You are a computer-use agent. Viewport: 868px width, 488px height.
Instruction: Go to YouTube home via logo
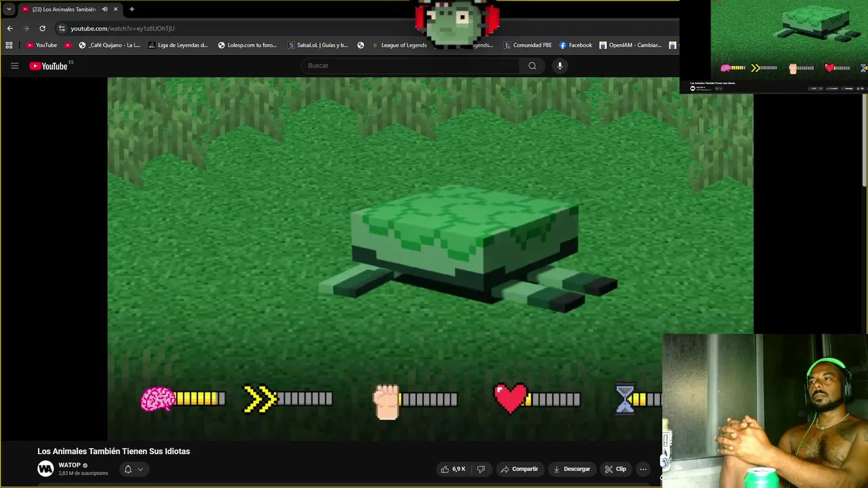(x=49, y=66)
